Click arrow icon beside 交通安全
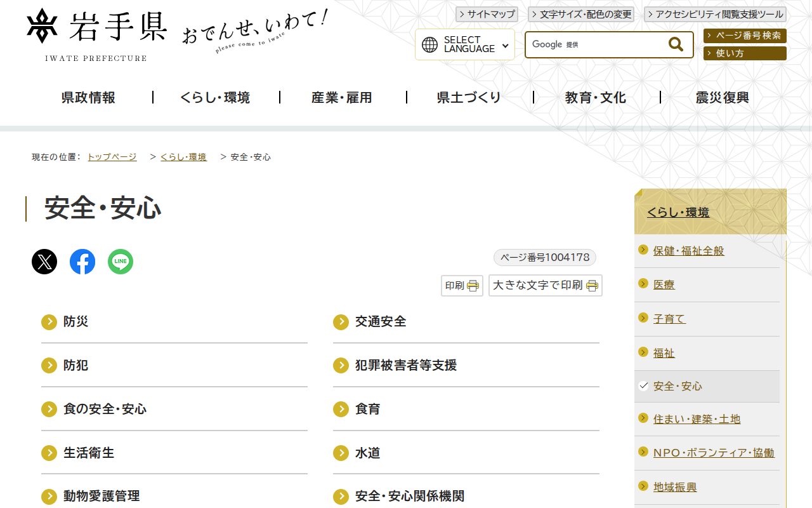The width and height of the screenshot is (812, 508). click(x=341, y=322)
